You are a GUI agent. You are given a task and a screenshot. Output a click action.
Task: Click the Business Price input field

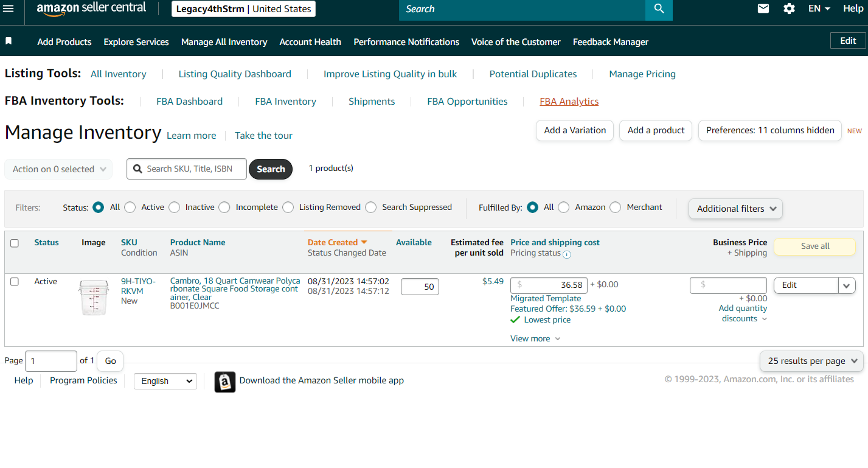[728, 285]
